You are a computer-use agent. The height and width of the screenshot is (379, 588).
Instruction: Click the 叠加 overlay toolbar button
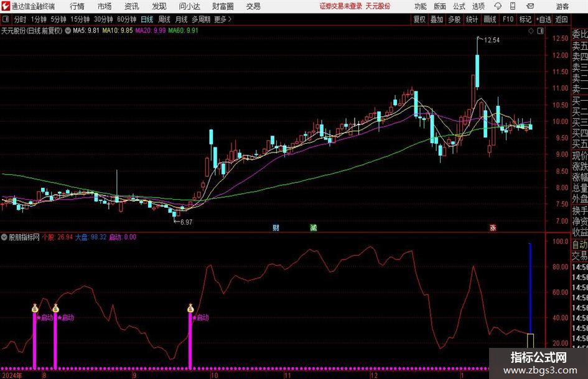point(437,19)
